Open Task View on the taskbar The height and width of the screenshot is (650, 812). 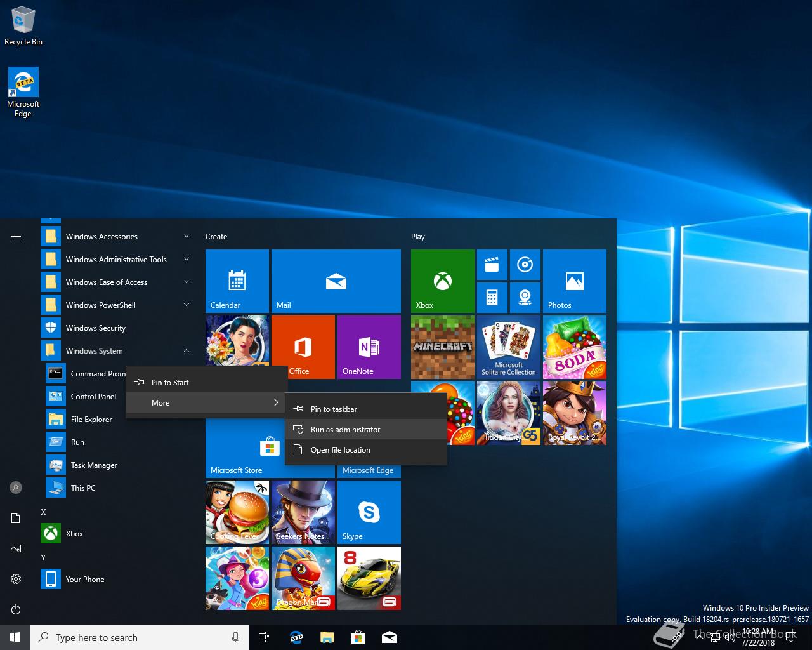264,637
